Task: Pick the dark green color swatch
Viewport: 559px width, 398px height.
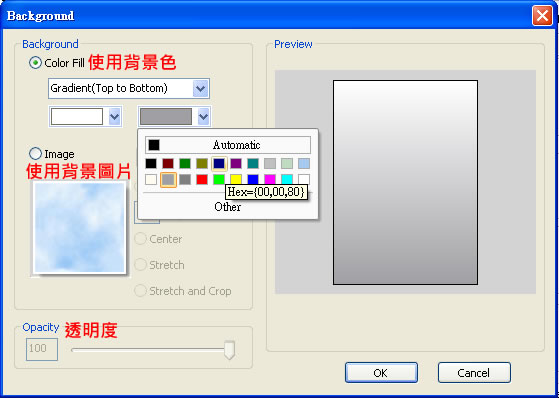Action: click(x=185, y=164)
